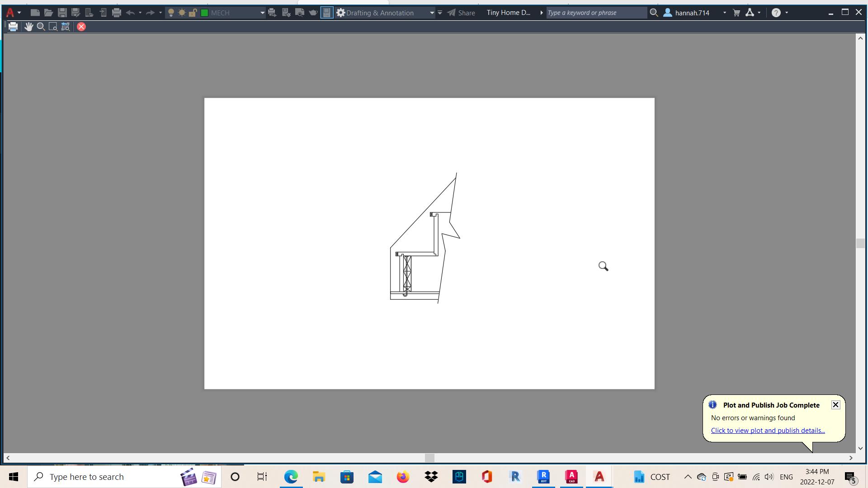Toggle the layer on/off lightbulb icon

(171, 13)
